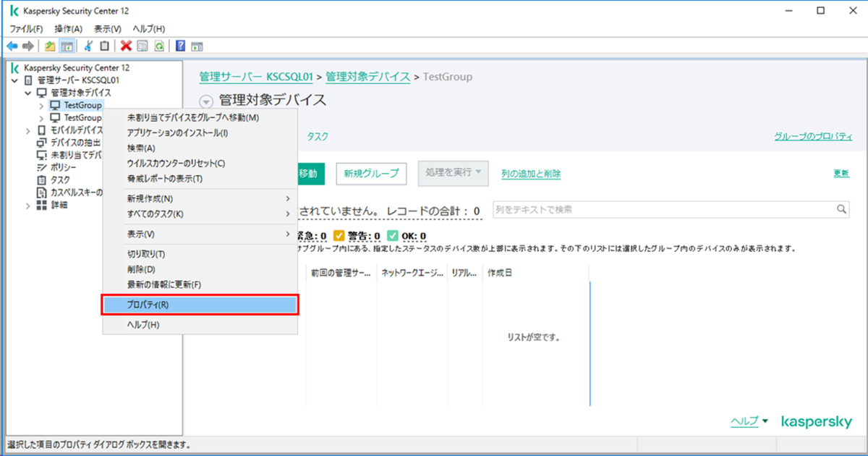Viewport: 868px width, 456px height.
Task: Click the Paste clipboard toolbar icon
Action: coord(104,46)
